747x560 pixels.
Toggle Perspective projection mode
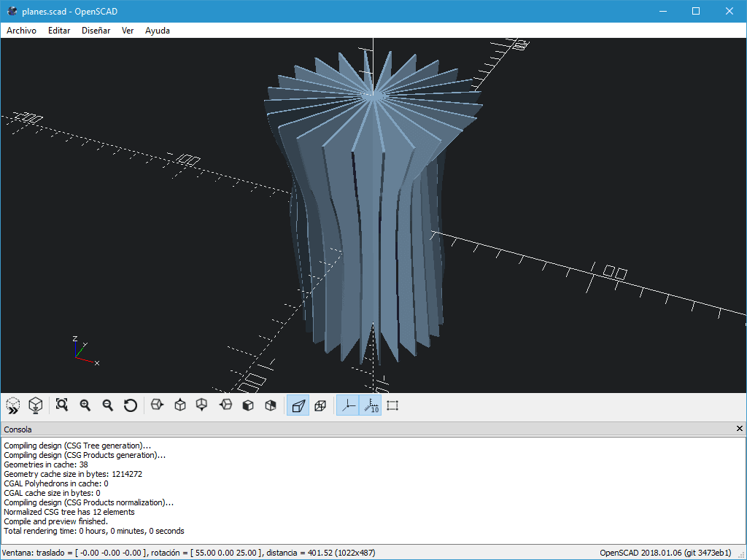click(298, 405)
